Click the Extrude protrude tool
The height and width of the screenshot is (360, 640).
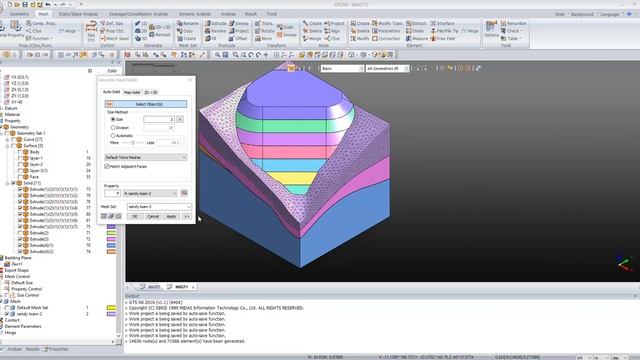pyautogui.click(x=216, y=23)
